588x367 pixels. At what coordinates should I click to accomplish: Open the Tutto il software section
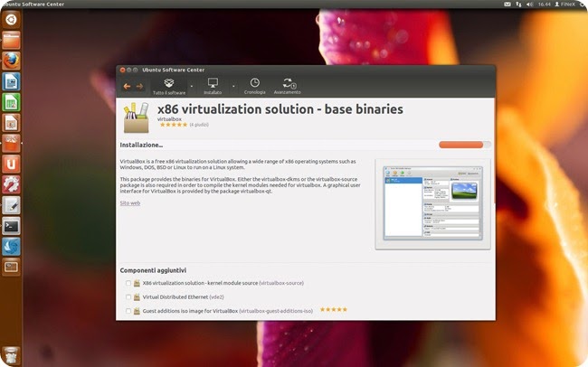169,86
